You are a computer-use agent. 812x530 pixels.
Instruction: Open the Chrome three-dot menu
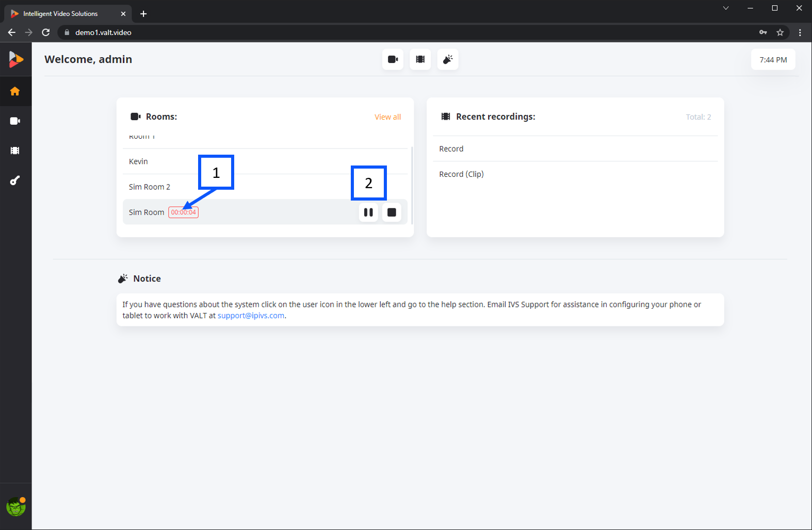point(800,32)
